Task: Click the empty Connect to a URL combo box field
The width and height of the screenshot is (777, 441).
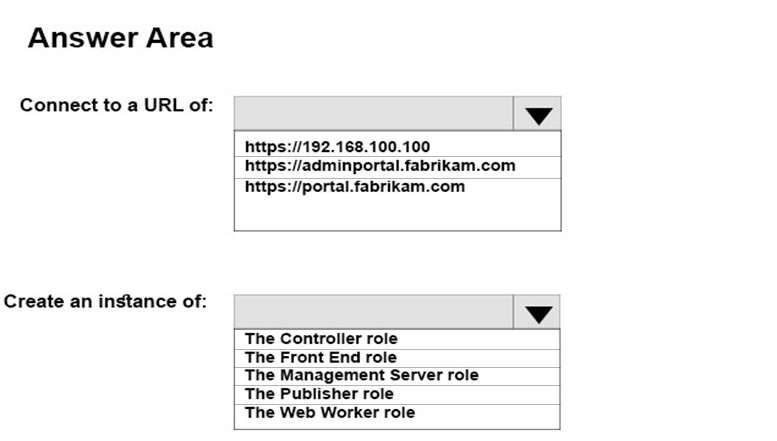Action: [x=374, y=113]
